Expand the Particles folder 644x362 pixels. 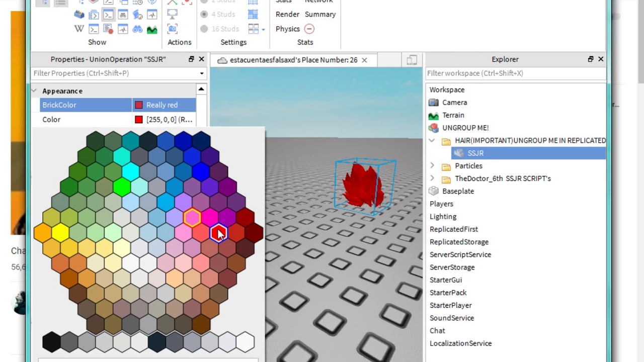432,165
